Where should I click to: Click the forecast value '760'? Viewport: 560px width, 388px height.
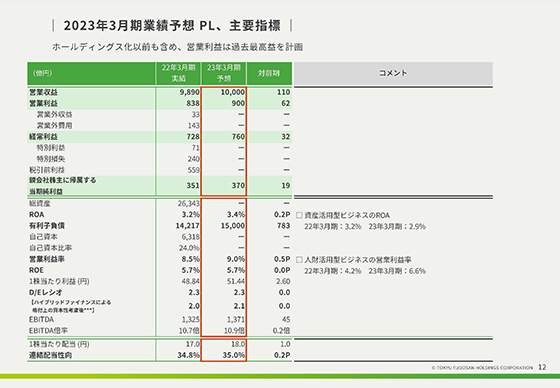click(x=238, y=136)
